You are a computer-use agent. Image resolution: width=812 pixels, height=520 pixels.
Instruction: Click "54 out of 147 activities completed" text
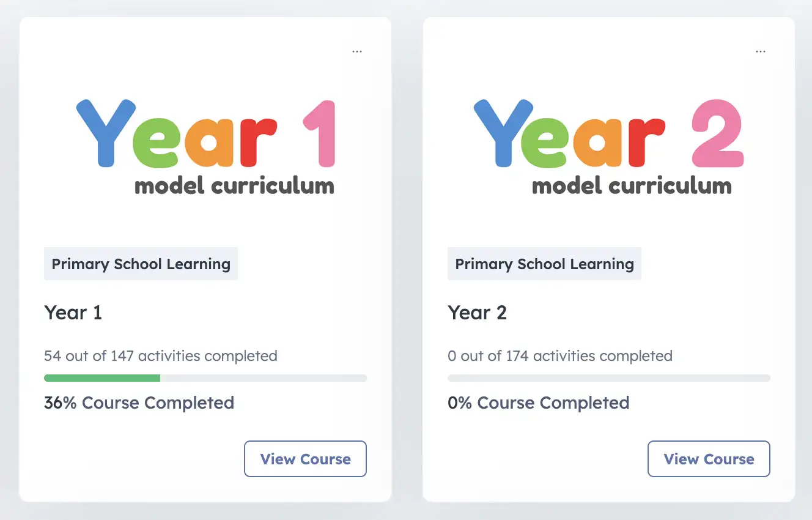[x=161, y=355]
